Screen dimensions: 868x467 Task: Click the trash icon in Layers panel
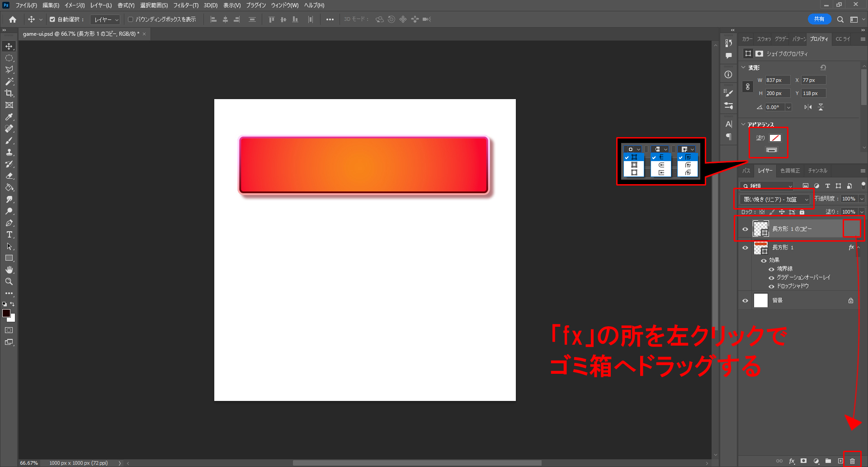coord(852,461)
